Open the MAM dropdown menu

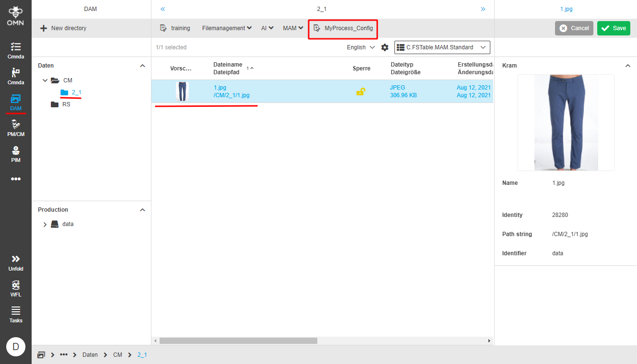(x=293, y=28)
